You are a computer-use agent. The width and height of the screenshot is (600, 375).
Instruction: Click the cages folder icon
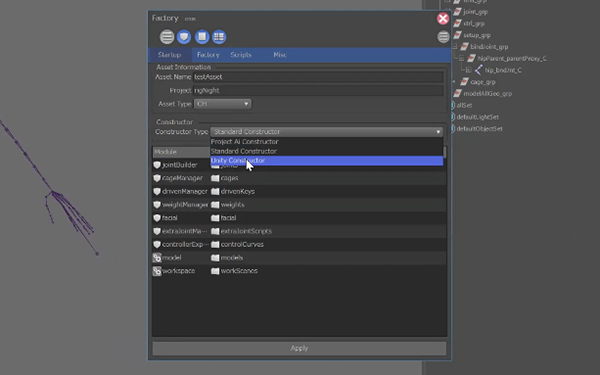pos(215,178)
